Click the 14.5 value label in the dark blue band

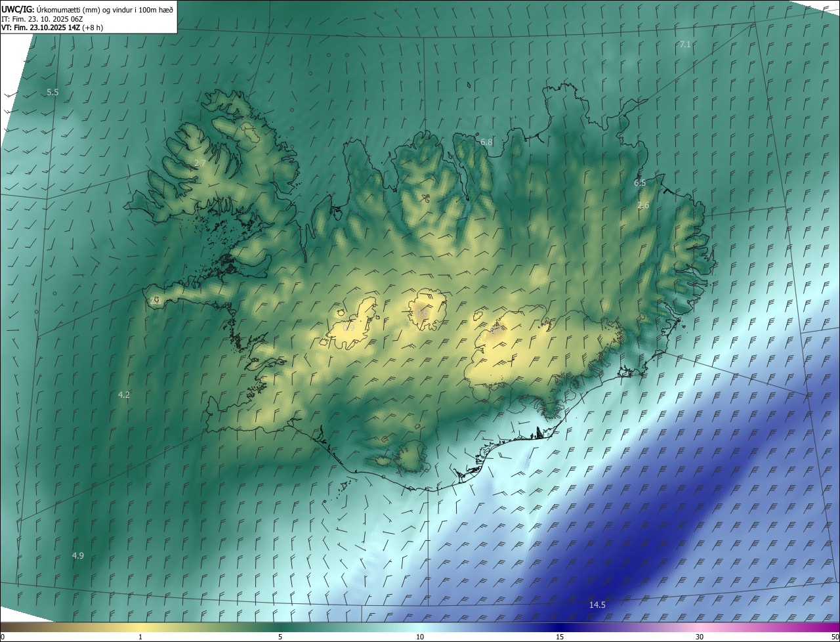597,605
